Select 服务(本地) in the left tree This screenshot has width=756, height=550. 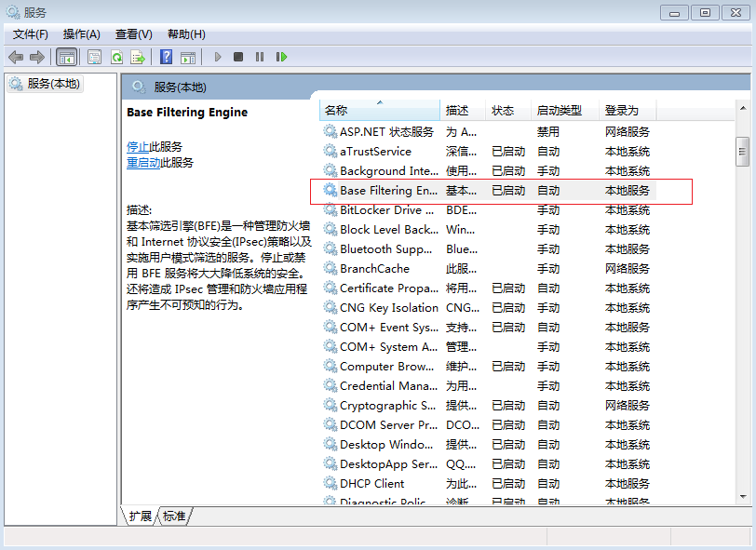point(54,84)
